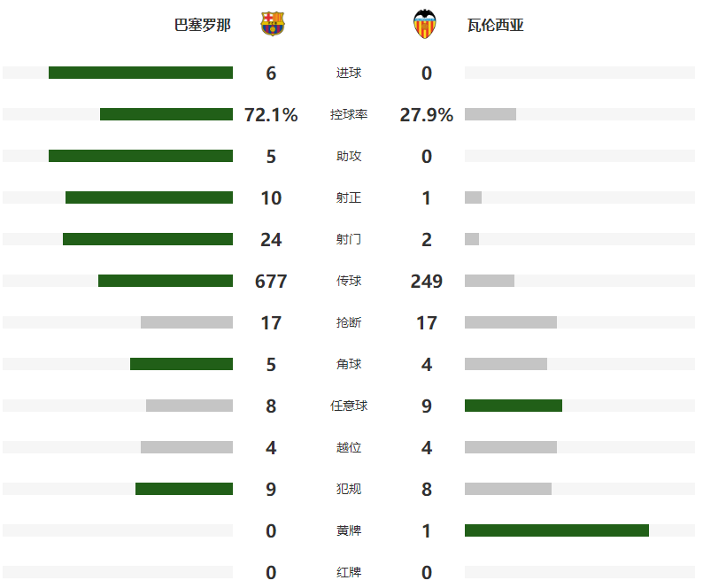Select the 控球率 stat label
Viewport: 703px width, 588px height.
coord(349,114)
